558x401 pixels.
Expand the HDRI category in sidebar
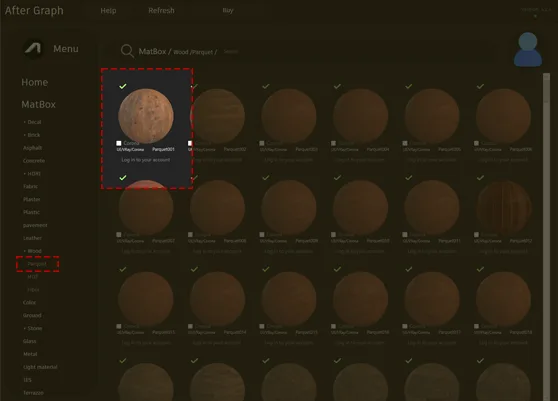(x=32, y=174)
